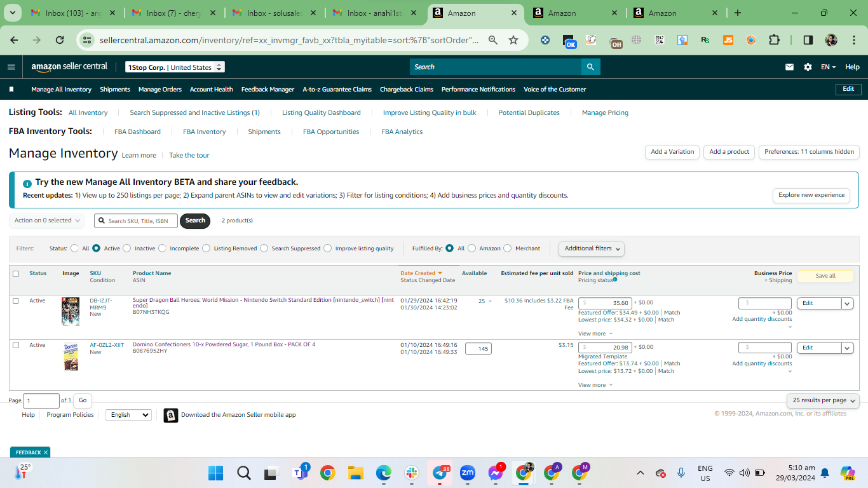Image resolution: width=868 pixels, height=488 pixels.
Task: Click the Add a Variation button
Action: tap(672, 152)
